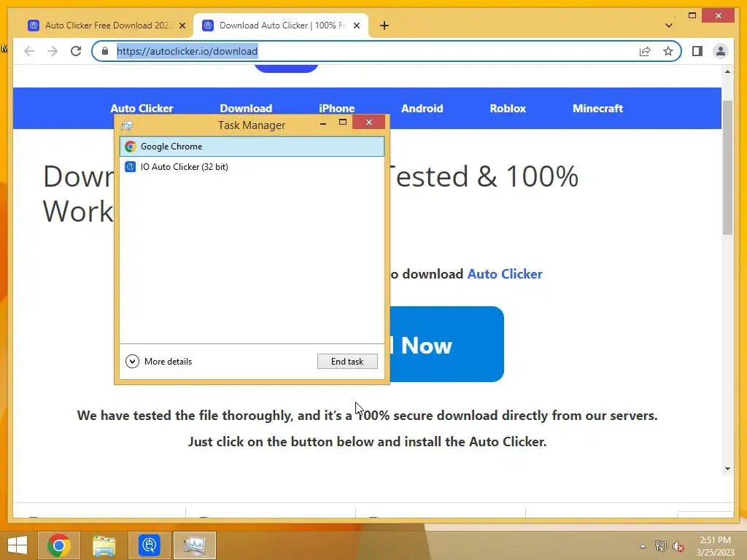Open File Explorer from the taskbar

tap(104, 545)
